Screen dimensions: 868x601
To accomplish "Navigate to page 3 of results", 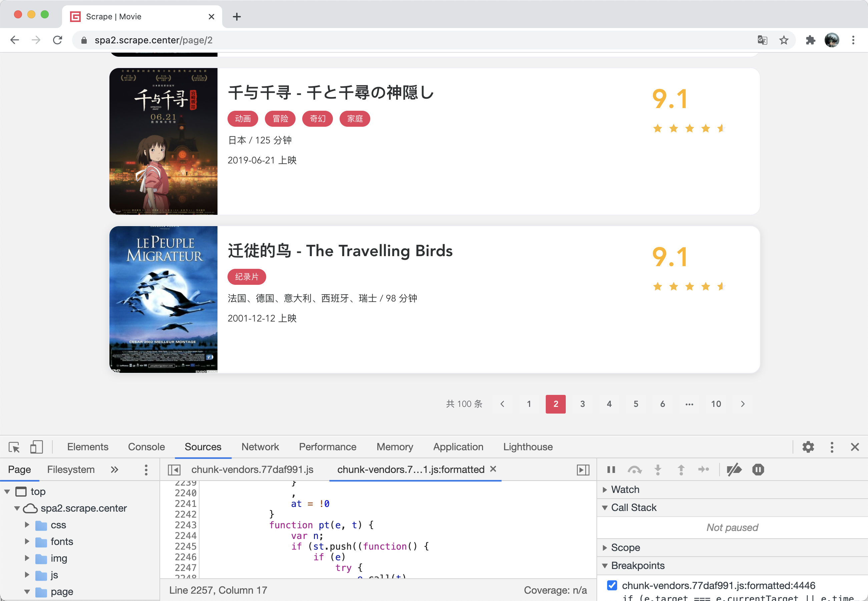I will [x=582, y=403].
